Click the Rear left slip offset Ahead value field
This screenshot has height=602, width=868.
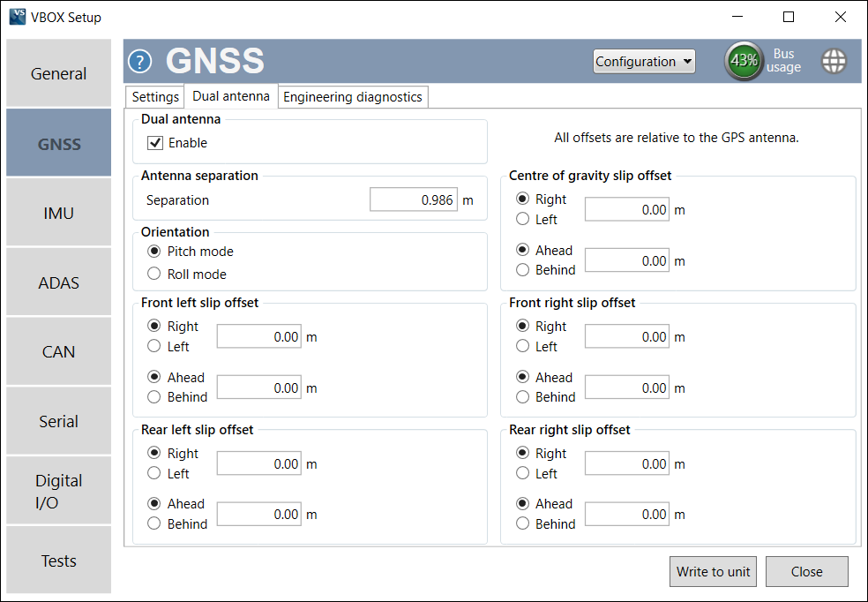(x=258, y=514)
